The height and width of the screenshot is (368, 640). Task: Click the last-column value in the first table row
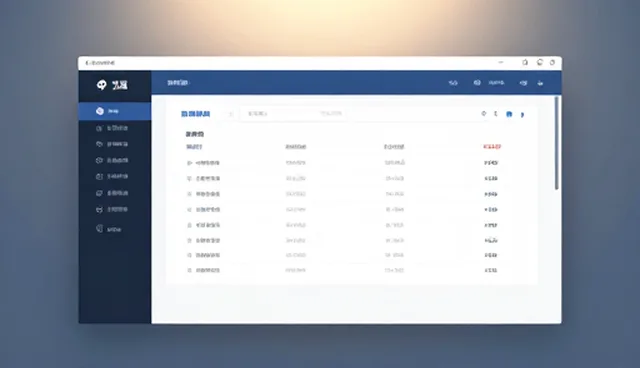[x=491, y=163]
